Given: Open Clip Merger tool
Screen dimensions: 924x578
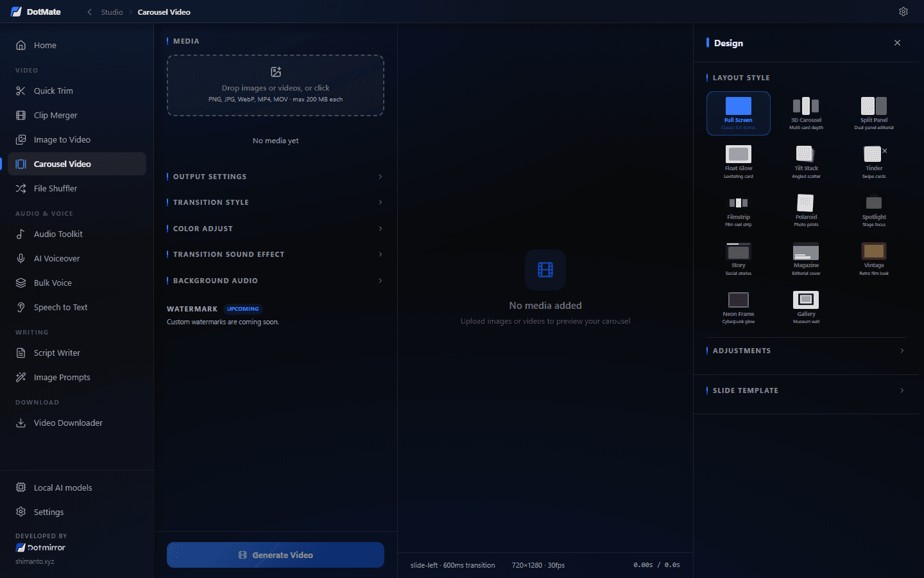Looking at the screenshot, I should 77,115.
